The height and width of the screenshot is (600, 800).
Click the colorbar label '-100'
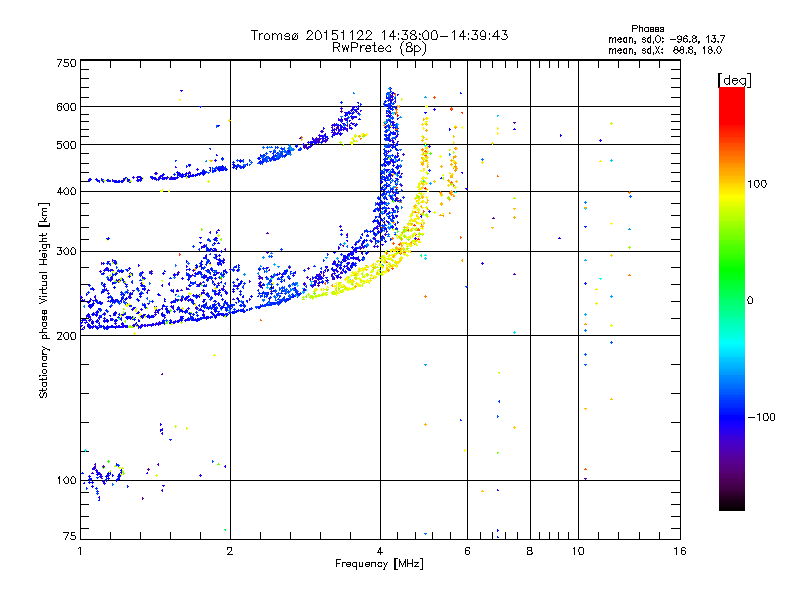tap(762, 417)
